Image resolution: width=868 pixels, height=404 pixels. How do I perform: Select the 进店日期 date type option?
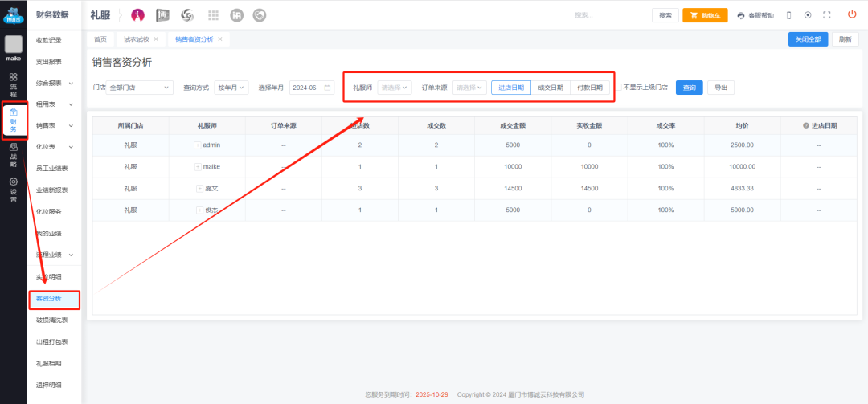click(x=511, y=88)
